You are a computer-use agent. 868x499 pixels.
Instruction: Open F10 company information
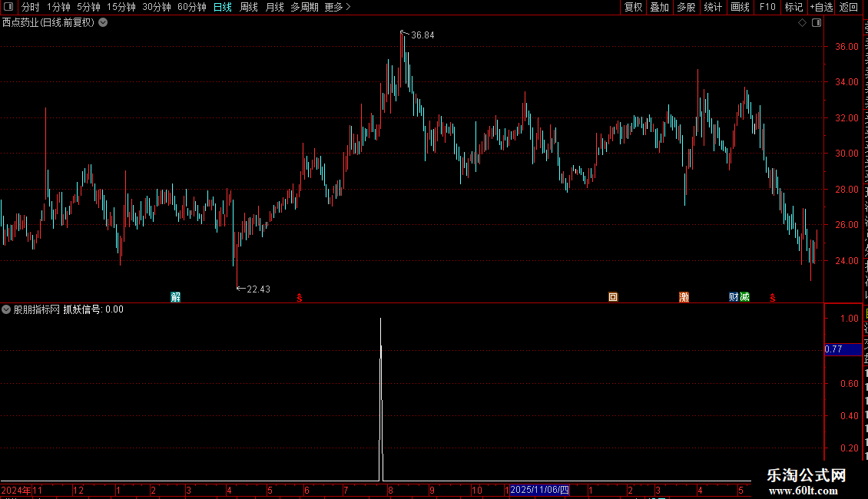[767, 7]
